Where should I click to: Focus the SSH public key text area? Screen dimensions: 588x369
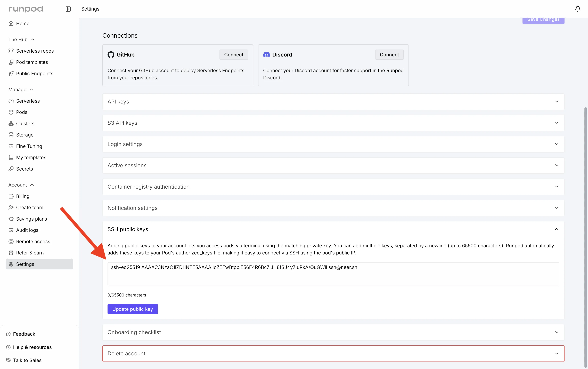333,274
